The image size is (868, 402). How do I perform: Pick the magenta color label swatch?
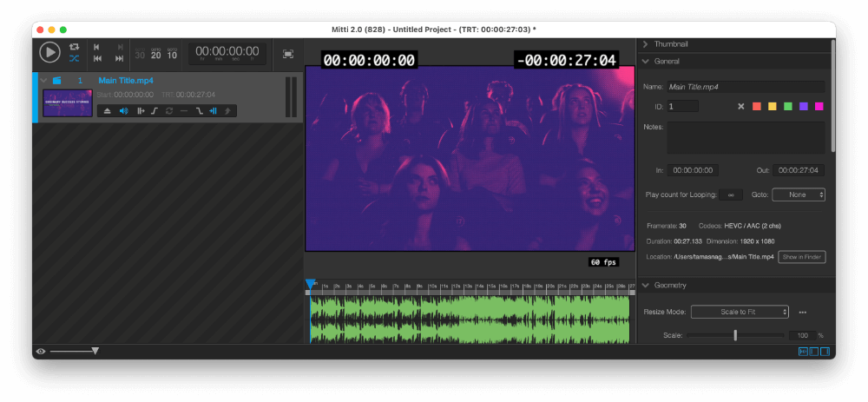tap(819, 106)
